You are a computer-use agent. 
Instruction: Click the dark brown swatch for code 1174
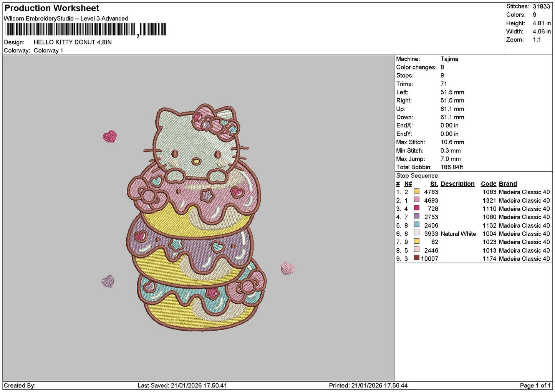[416, 258]
